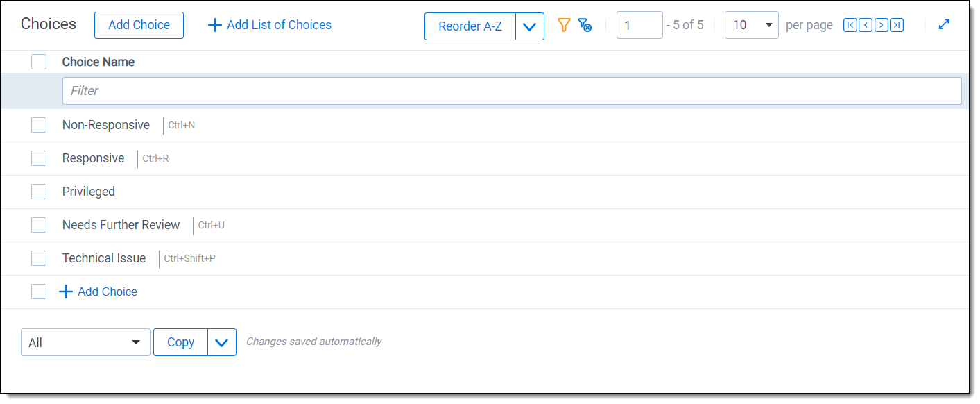Go to the previous page of choices
Image resolution: width=980 pixels, height=404 pixels.
(866, 25)
